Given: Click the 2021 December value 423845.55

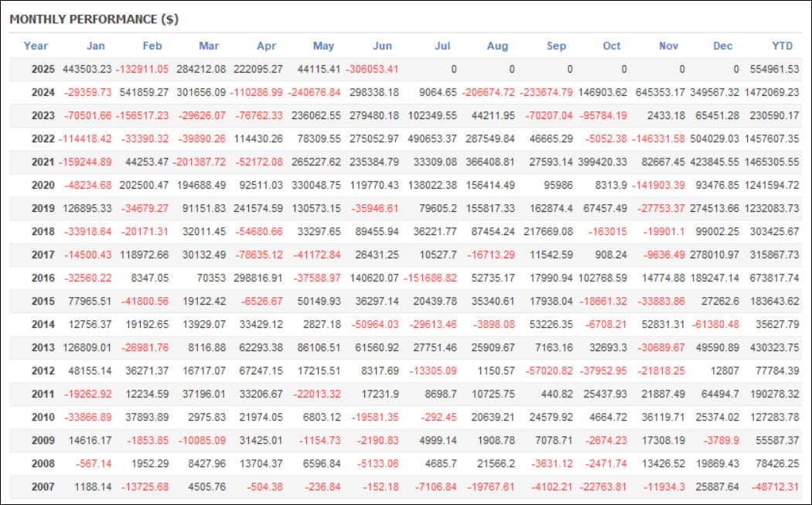Looking at the screenshot, I should (x=715, y=162).
